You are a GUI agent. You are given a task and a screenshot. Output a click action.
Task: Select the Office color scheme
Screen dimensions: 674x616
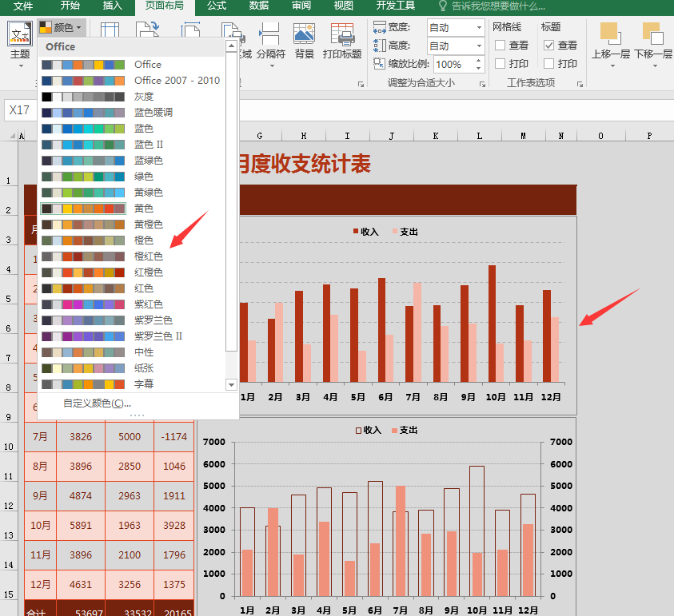[132, 65]
